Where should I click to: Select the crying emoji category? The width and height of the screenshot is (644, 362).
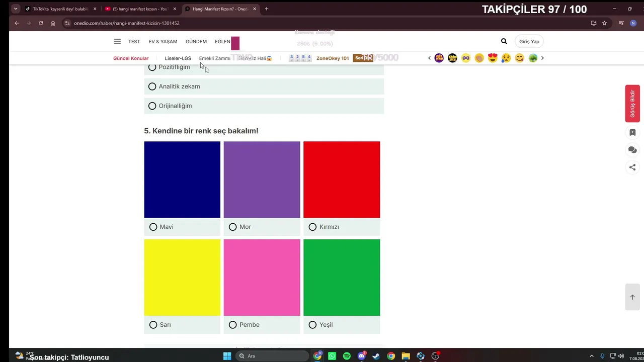506,58
